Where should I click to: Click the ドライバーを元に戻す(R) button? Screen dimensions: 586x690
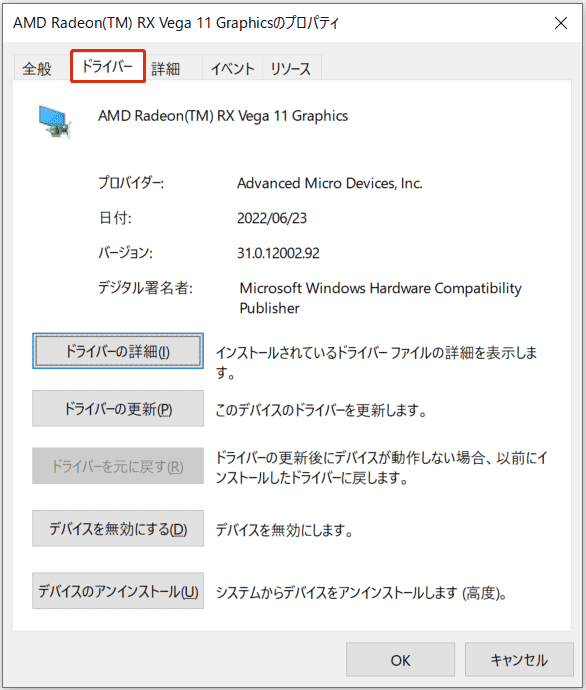[x=118, y=466]
